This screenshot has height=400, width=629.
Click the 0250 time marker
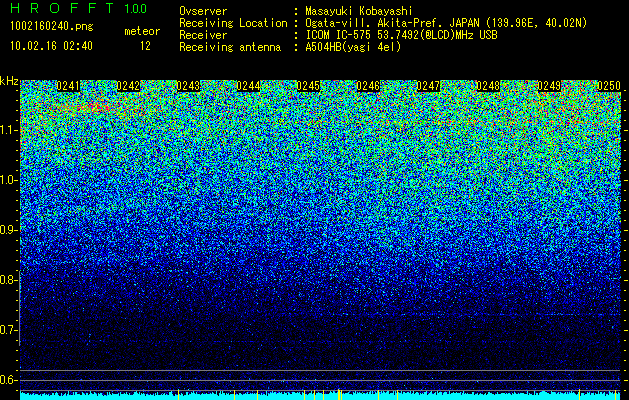(x=609, y=86)
